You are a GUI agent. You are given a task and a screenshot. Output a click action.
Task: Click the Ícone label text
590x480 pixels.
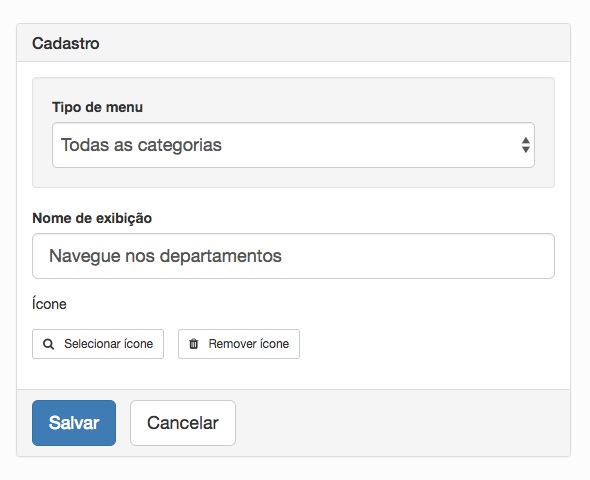pos(49,304)
